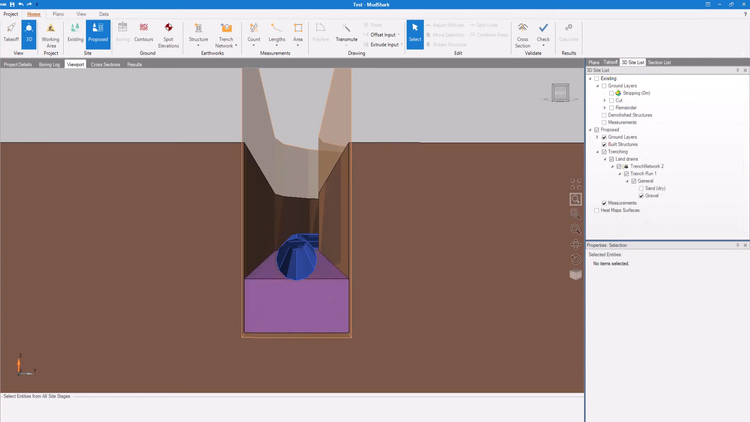The width and height of the screenshot is (750, 422).
Task: Select Trench Run 1 in the tree
Action: point(643,174)
